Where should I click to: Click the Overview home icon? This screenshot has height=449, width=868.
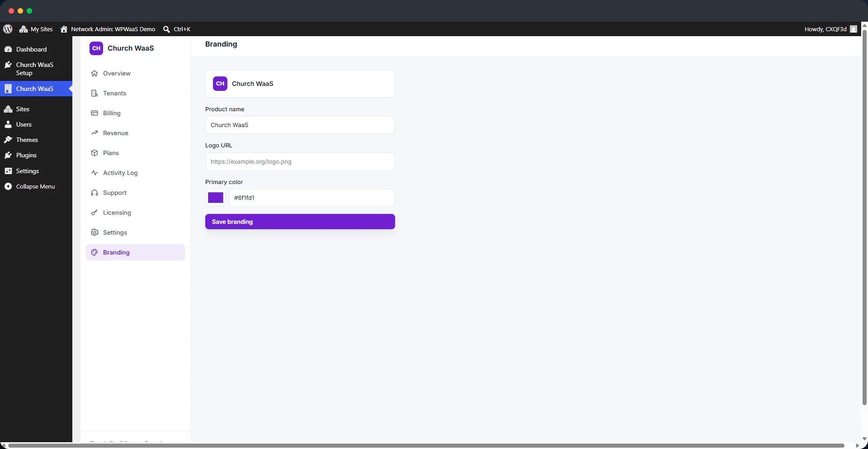point(94,73)
